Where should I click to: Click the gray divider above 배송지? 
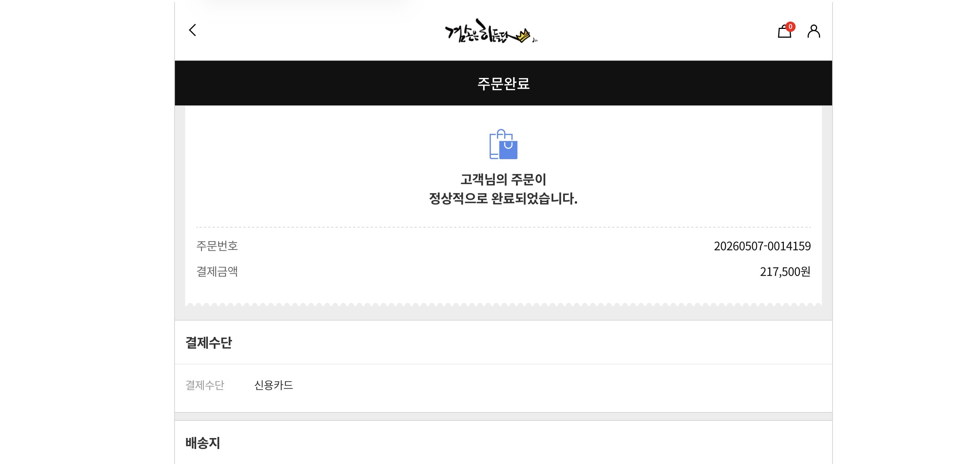[503, 416]
